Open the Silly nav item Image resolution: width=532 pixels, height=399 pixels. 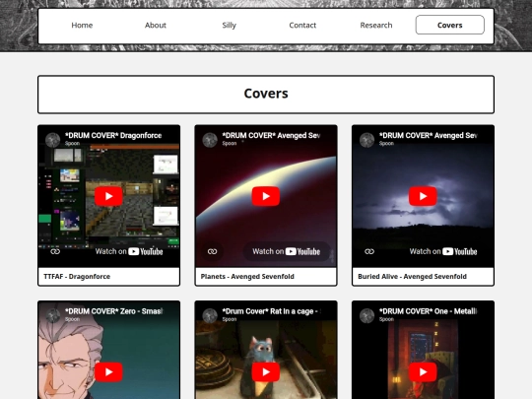(x=229, y=25)
